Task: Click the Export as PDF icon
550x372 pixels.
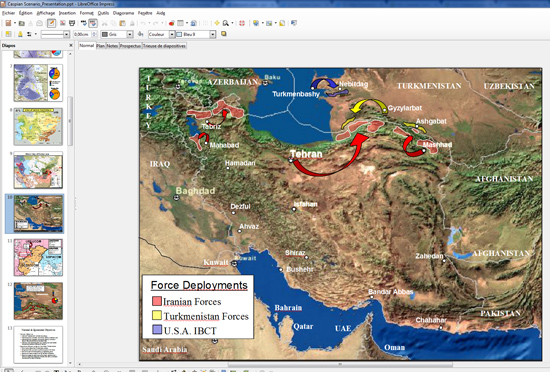Action: pos(62,23)
